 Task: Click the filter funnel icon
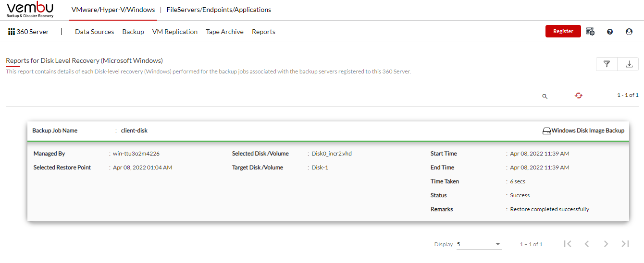(x=607, y=64)
